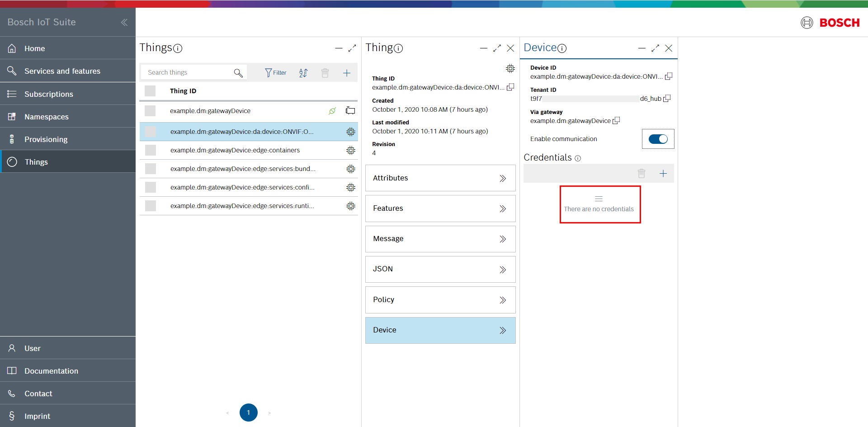
Task: Collapse the sidebar with double chevron icon
Action: point(124,22)
